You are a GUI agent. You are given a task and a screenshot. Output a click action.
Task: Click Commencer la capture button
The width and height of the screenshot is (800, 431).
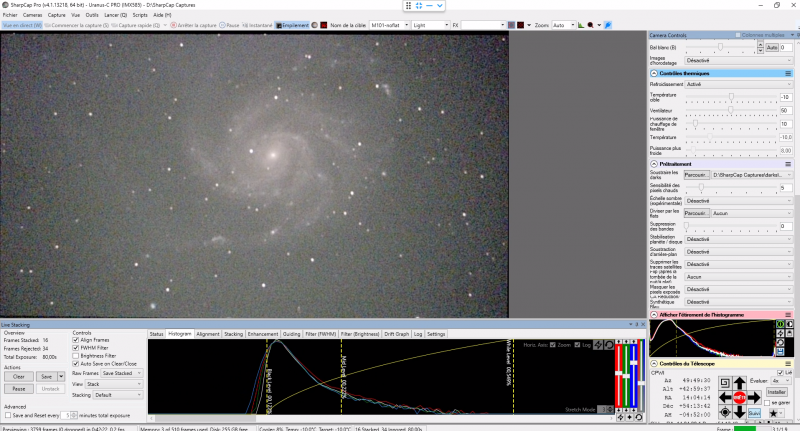click(77, 25)
